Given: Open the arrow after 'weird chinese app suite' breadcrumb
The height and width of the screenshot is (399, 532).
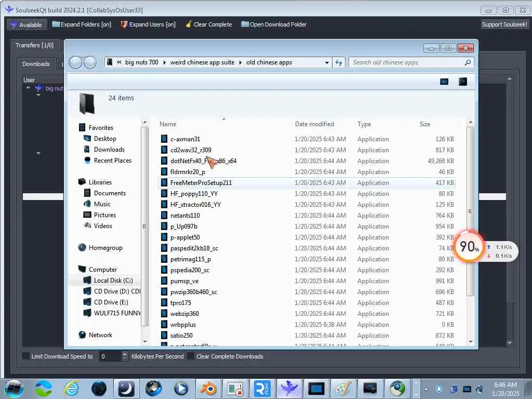Looking at the screenshot, I should (241, 62).
